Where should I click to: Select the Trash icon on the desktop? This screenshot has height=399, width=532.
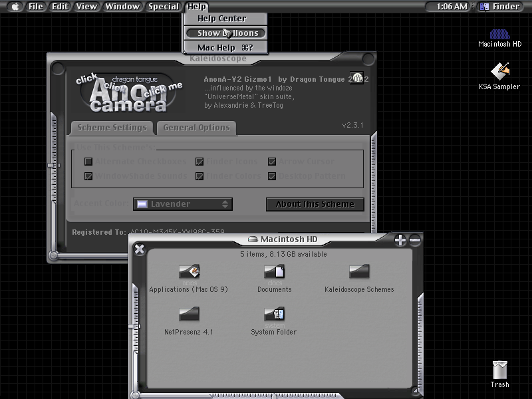500,370
